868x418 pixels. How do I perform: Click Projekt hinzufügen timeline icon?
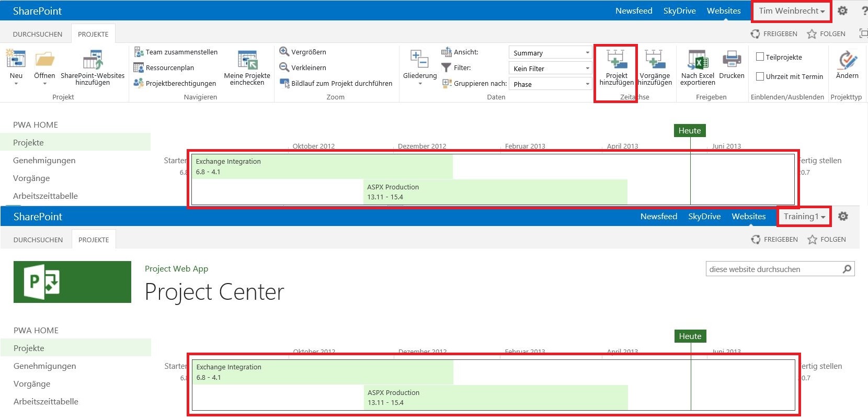click(616, 59)
